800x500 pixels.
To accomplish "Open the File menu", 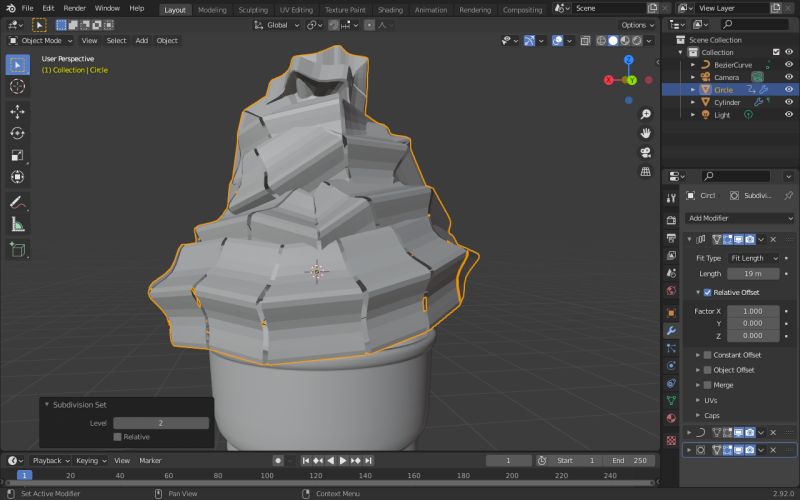I will (x=28, y=8).
